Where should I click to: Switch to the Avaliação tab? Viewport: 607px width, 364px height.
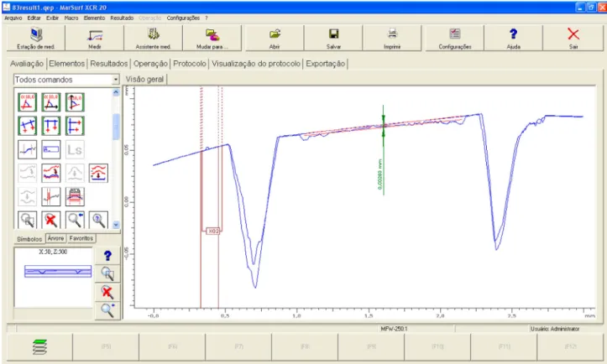pos(27,64)
